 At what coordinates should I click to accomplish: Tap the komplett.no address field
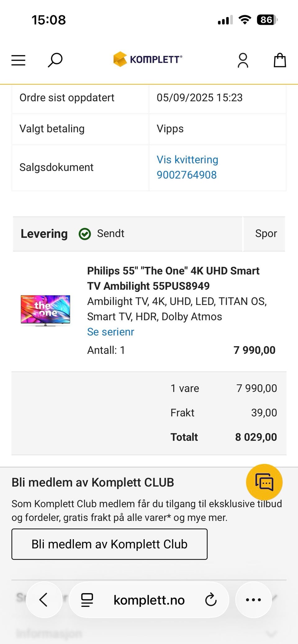tap(149, 600)
